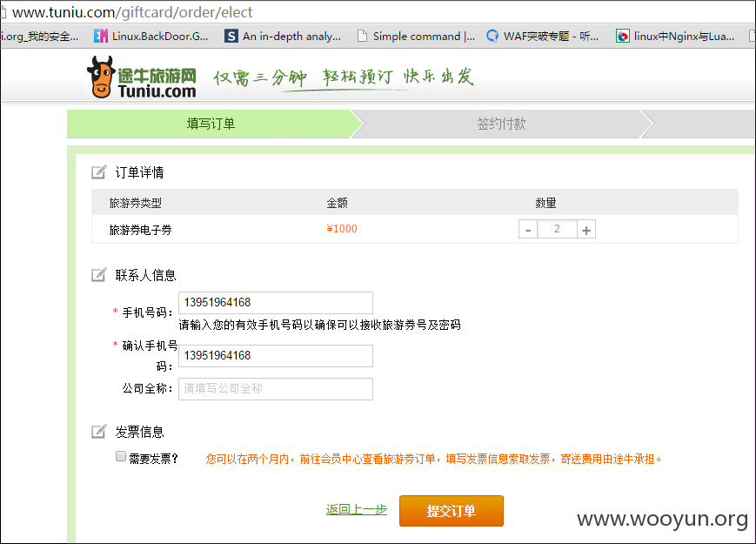Click the orange invoice notice text
The width and height of the screenshot is (756, 544).
434,459
